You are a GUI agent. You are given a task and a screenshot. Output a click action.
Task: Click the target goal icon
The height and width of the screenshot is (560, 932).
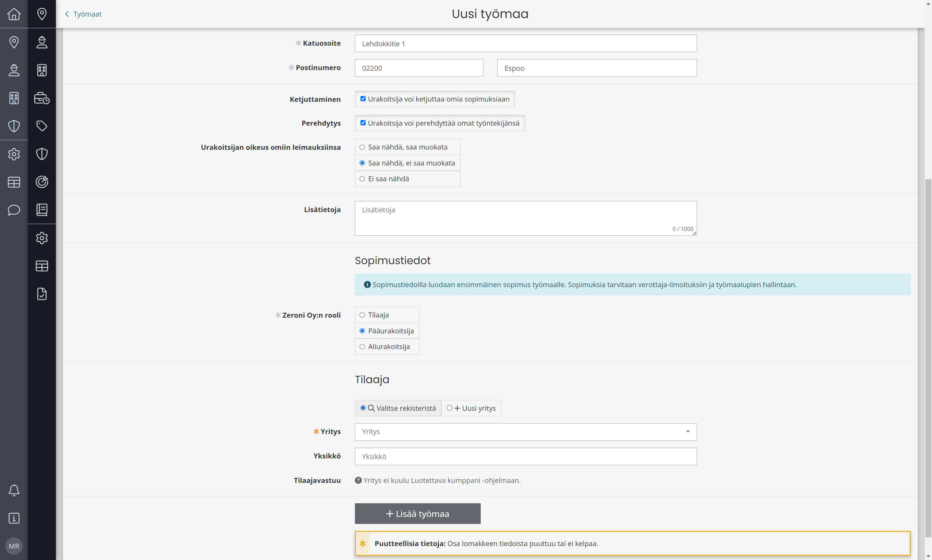[42, 182]
